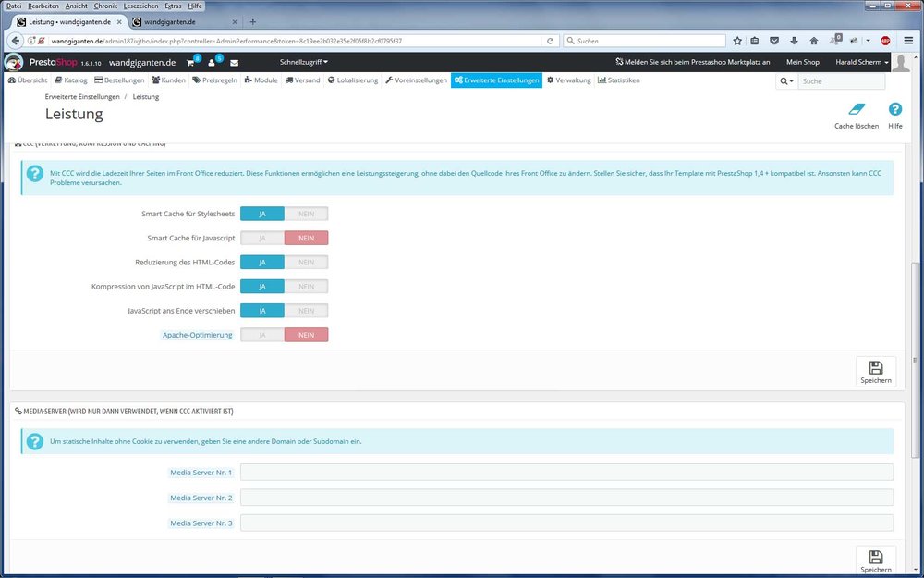Screen dimensions: 924x578
Task: Set Apache-Optimierung to JA
Action: click(262, 335)
